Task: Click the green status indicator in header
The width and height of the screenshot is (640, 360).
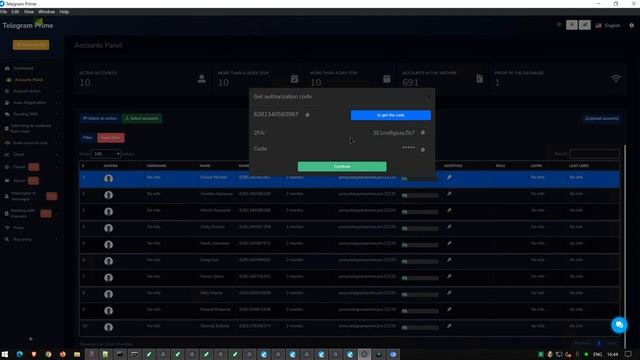Action: pos(559,25)
